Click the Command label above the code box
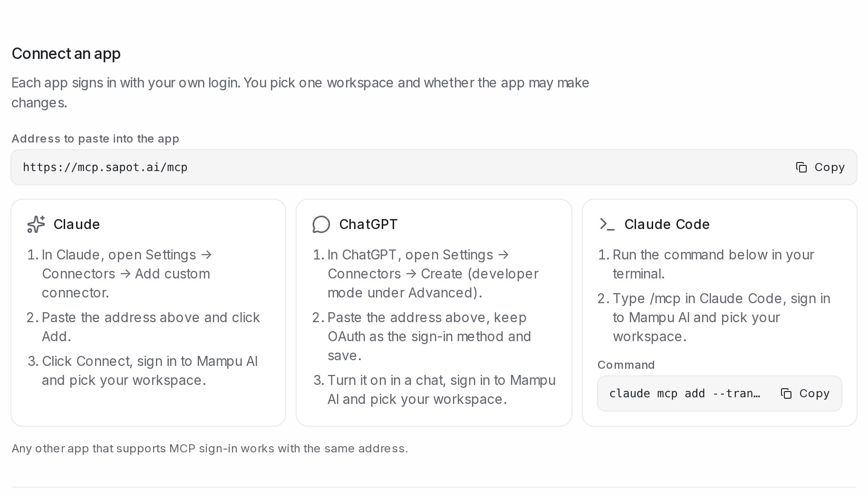 tap(626, 365)
